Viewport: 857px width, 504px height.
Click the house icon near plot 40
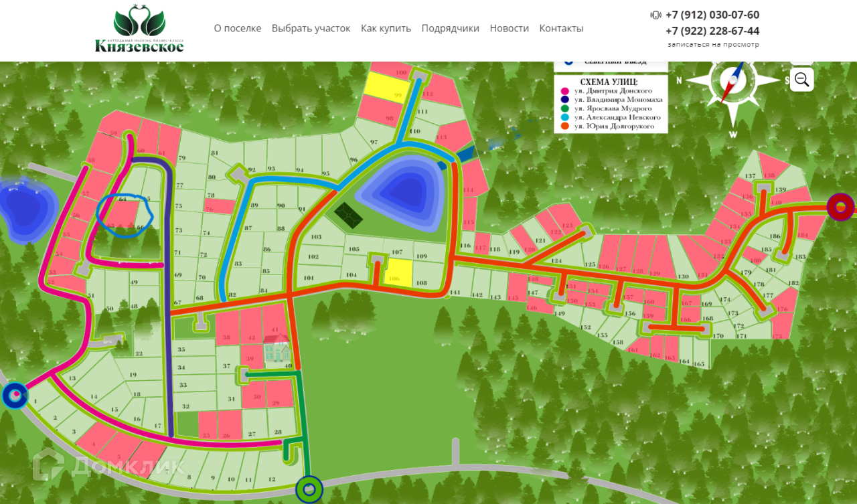click(x=277, y=349)
